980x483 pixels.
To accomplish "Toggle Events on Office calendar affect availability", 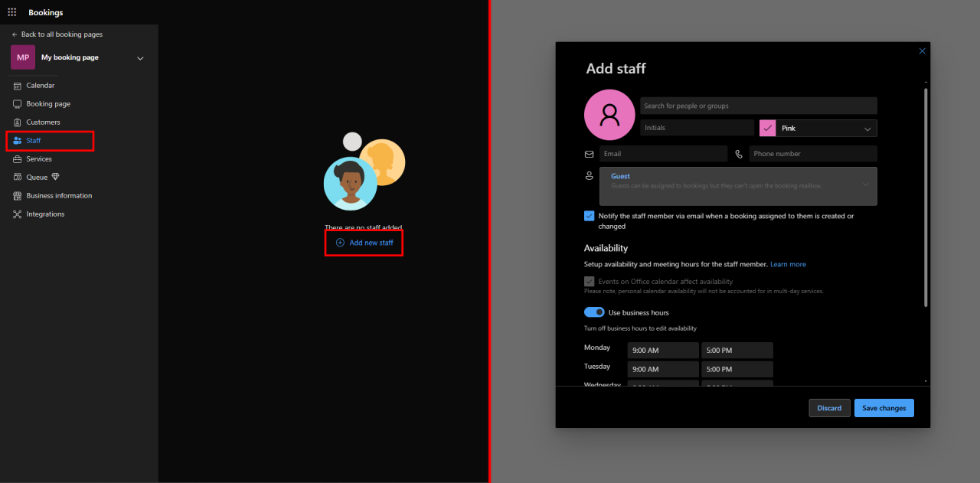I will (589, 282).
